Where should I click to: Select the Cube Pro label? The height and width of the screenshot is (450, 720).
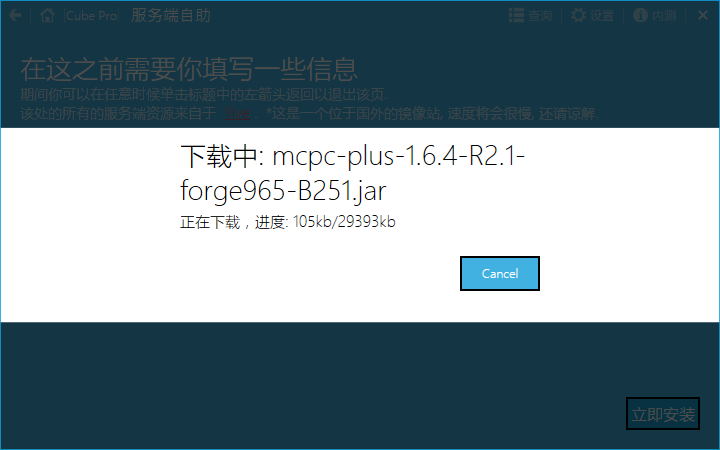pyautogui.click(x=91, y=16)
